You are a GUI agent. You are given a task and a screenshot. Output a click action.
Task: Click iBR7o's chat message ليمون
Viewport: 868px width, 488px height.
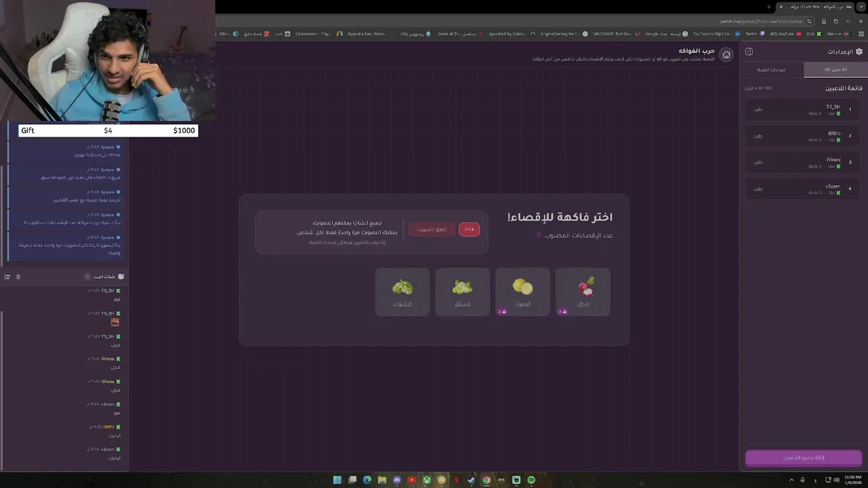(x=115, y=435)
